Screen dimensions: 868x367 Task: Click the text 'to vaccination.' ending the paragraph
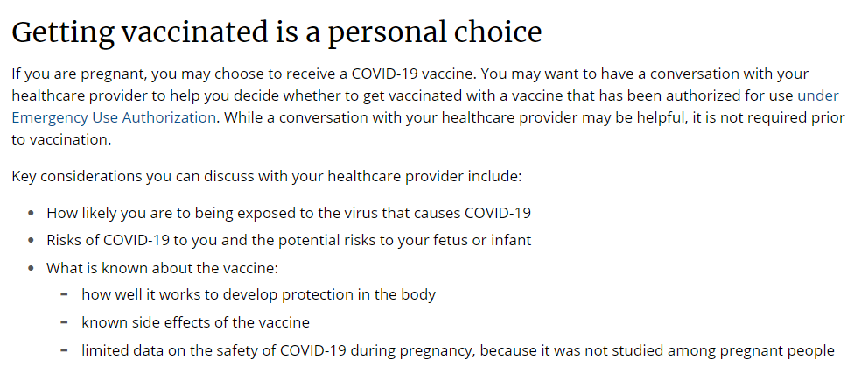[61, 139]
